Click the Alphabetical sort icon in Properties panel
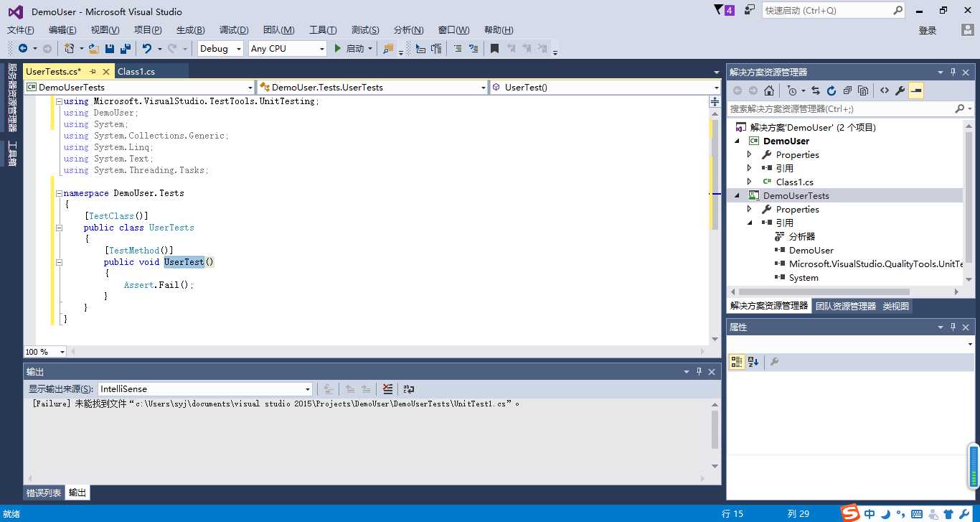This screenshot has height=522, width=980. [x=753, y=362]
